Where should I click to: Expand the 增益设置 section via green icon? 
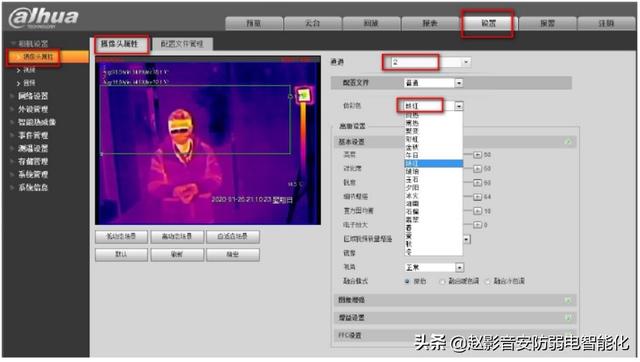pyautogui.click(x=568, y=318)
